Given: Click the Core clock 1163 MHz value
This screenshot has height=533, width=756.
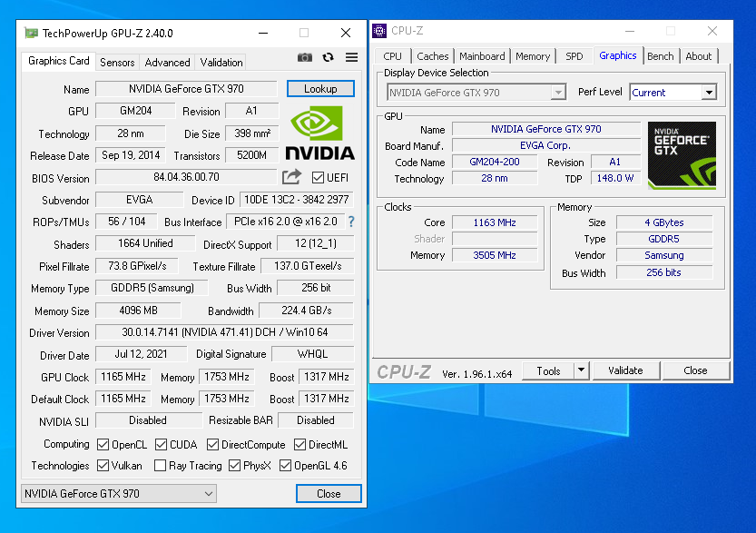Looking at the screenshot, I should pyautogui.click(x=495, y=222).
